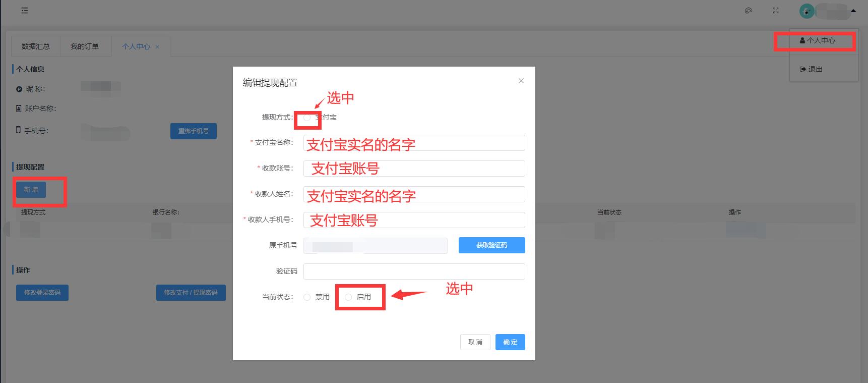Click the user avatar in header

[807, 11]
